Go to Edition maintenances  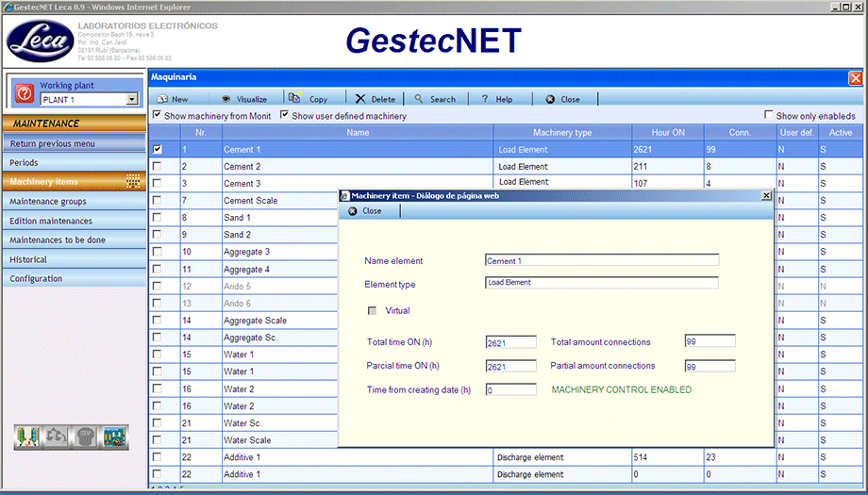point(75,221)
